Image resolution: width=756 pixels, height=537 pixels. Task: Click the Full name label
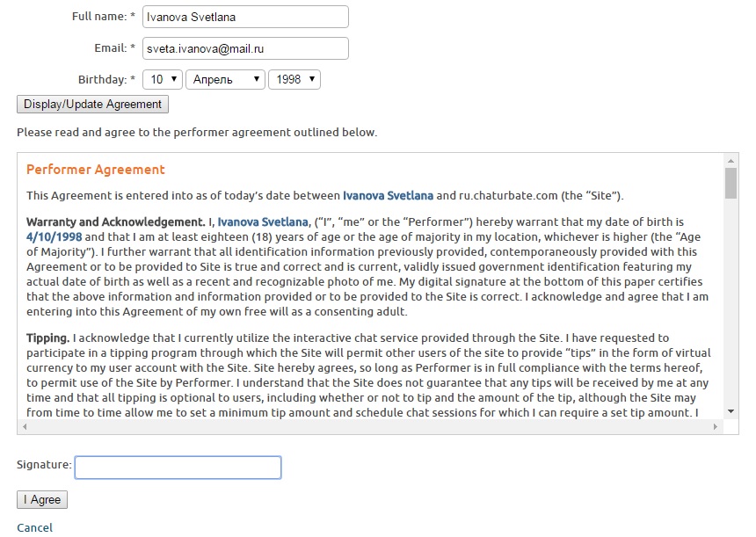click(x=99, y=17)
